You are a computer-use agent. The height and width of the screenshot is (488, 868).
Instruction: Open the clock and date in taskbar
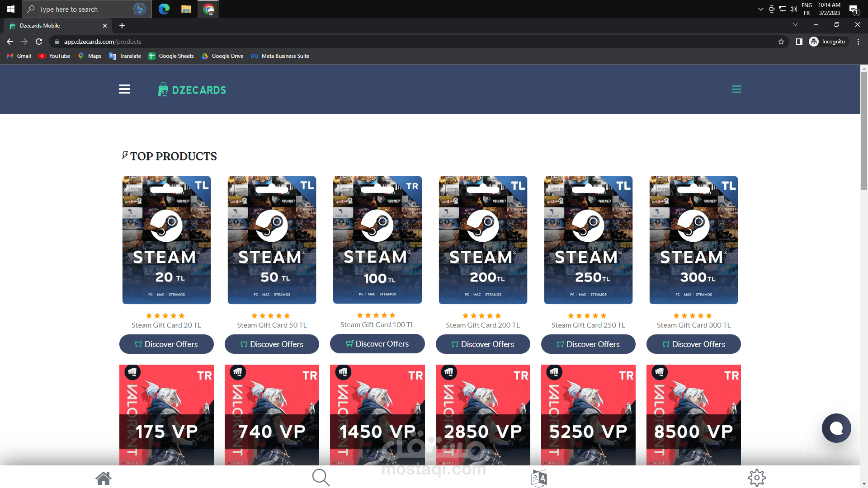click(829, 9)
